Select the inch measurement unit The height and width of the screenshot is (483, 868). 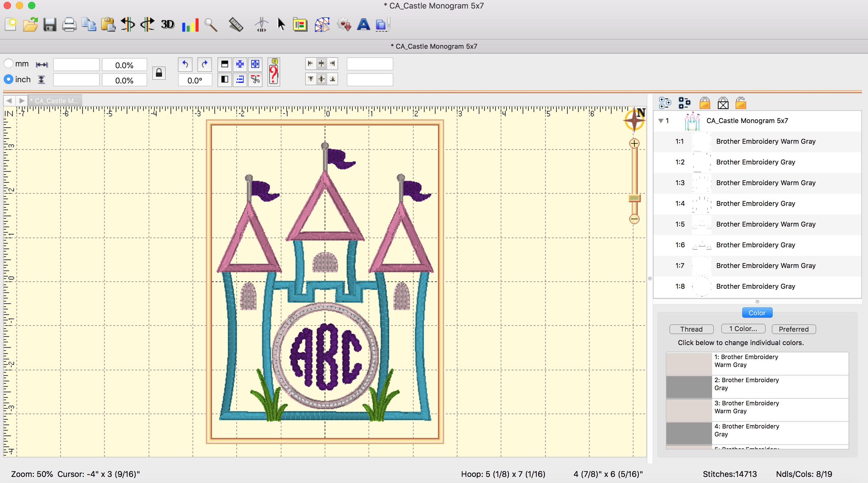tap(9, 79)
